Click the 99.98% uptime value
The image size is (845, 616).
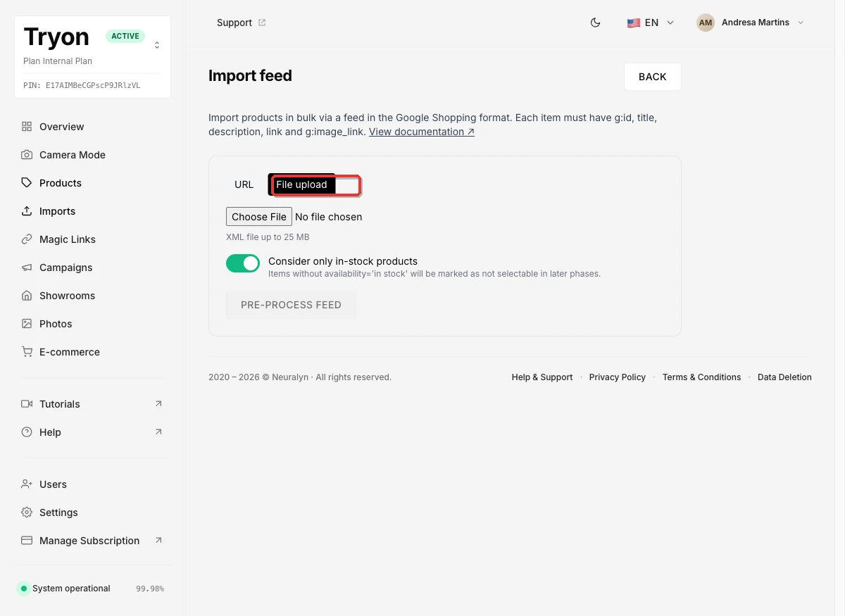[x=150, y=589]
